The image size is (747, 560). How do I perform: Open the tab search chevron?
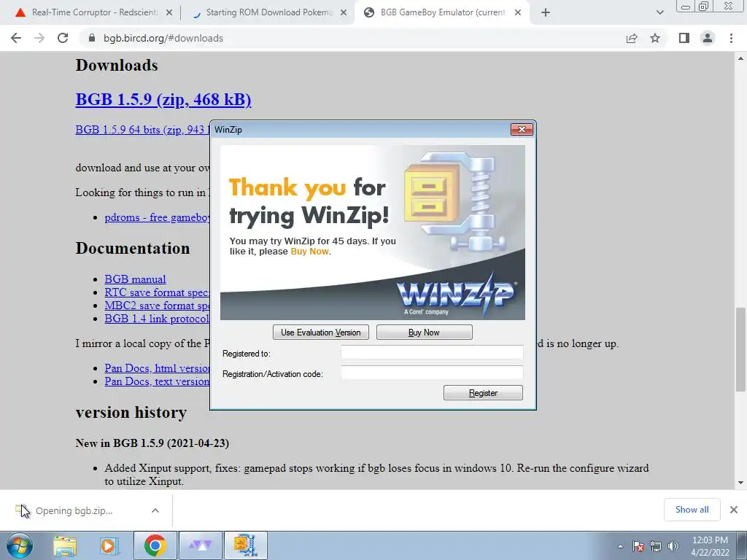(x=659, y=13)
